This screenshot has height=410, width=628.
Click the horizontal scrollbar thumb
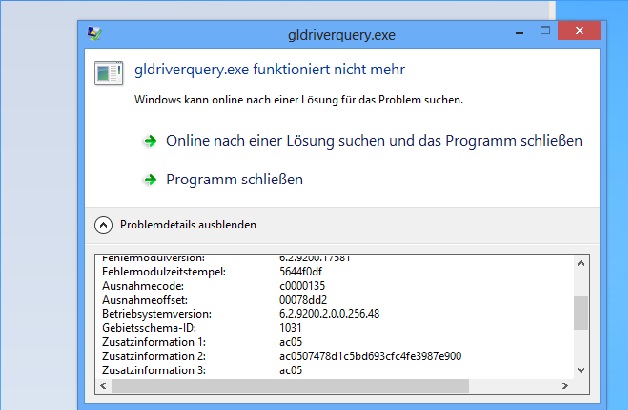(x=290, y=386)
